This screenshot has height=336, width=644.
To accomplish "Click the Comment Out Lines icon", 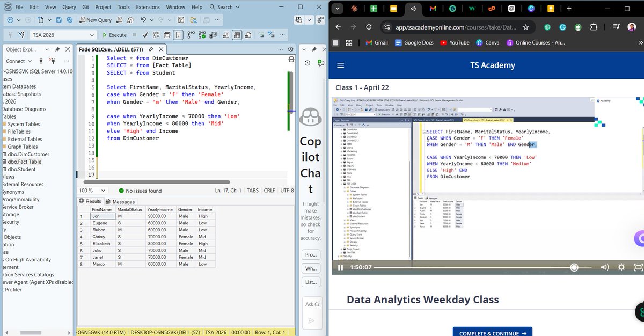I will pos(261,35).
